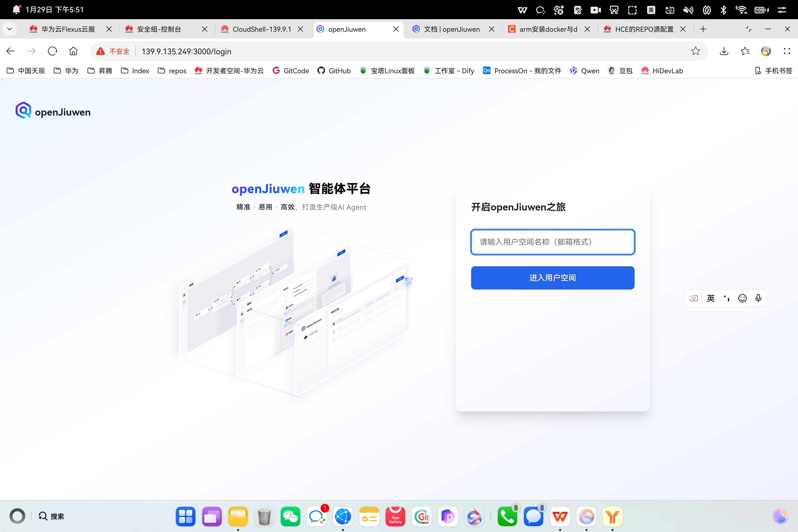Click the profile avatar icon
798x532 pixels.
pyautogui.click(x=766, y=51)
